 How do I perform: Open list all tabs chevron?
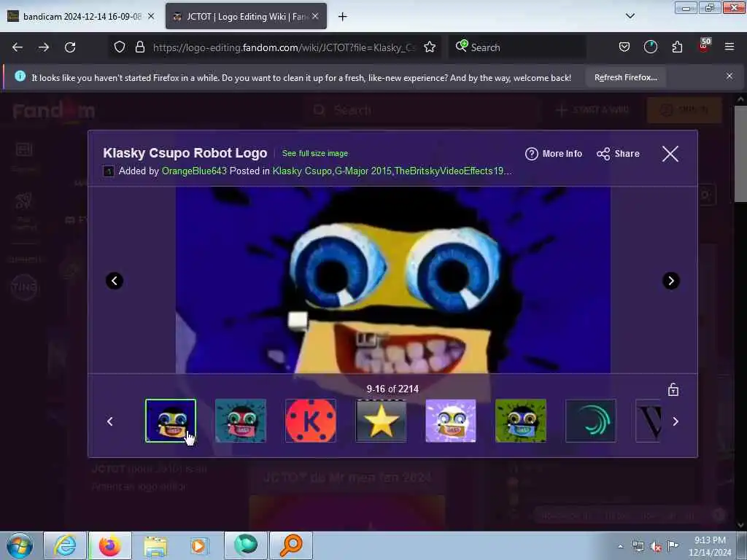point(630,16)
